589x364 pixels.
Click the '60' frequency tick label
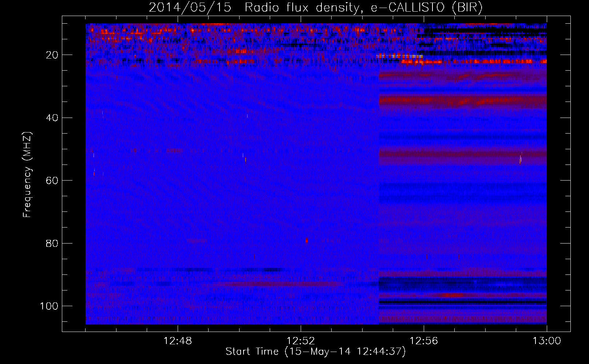point(52,181)
